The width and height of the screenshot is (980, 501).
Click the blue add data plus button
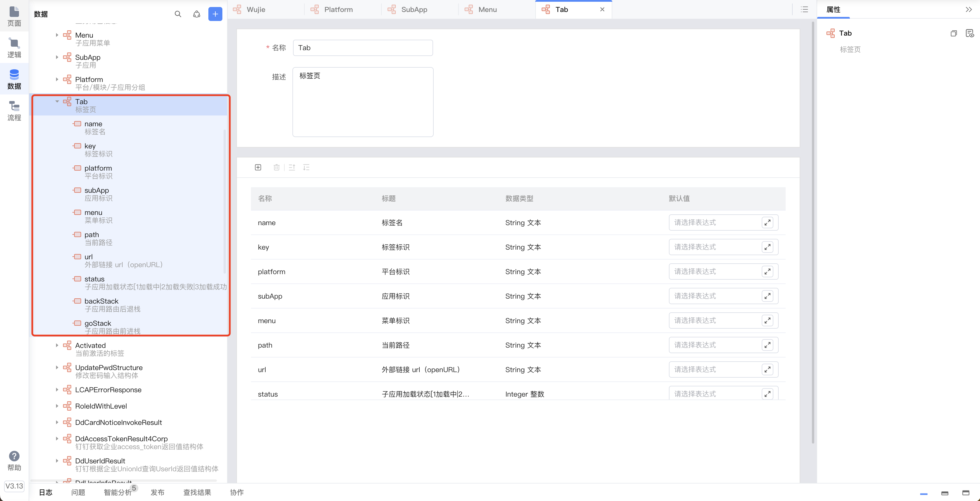point(215,14)
